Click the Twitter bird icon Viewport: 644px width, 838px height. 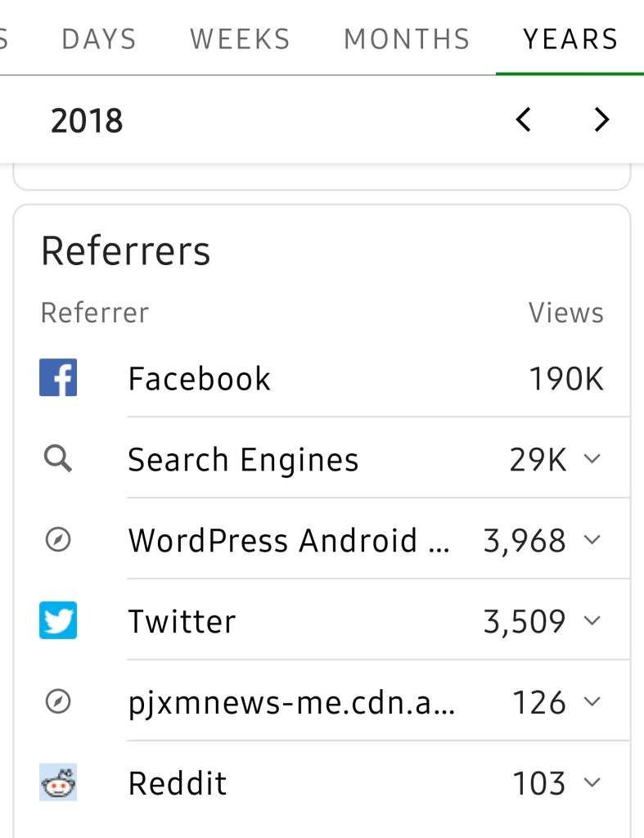coord(58,620)
